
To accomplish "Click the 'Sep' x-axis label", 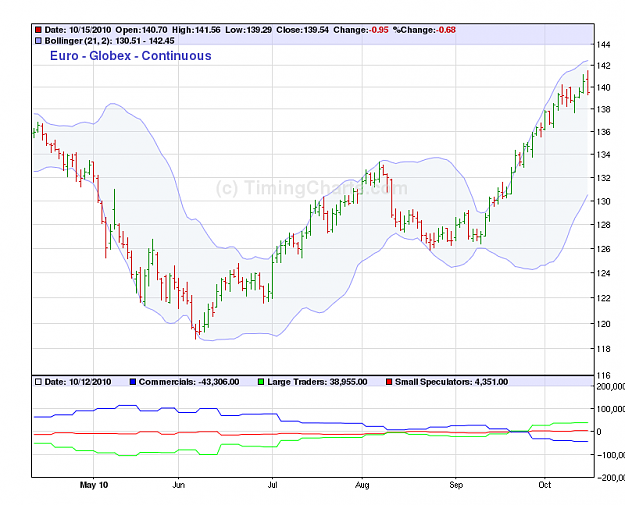I will pyautogui.click(x=456, y=485).
